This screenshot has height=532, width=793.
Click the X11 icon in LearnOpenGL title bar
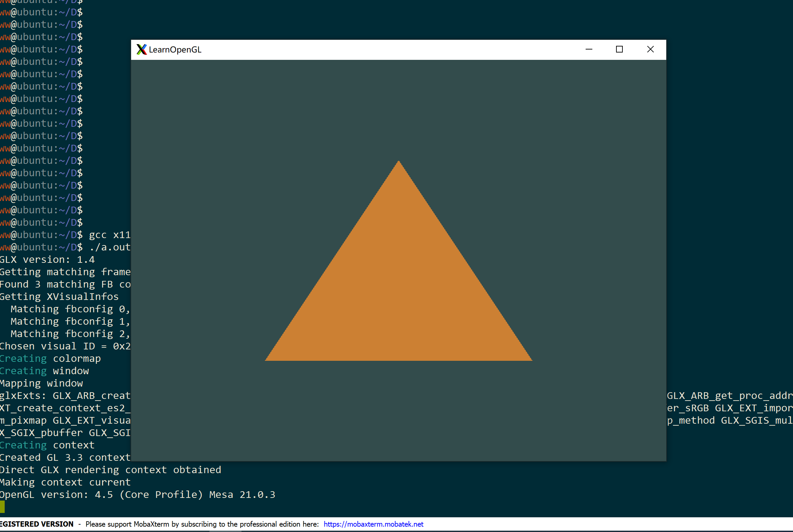141,49
